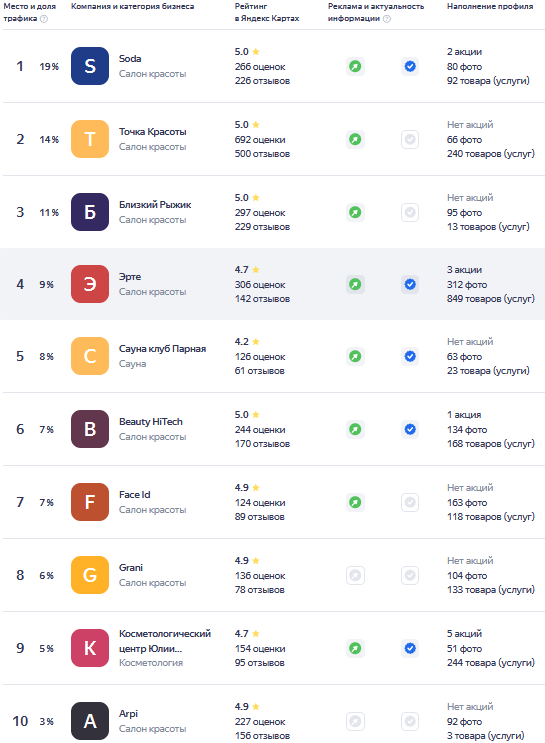Click the Близкий Рыжик company name
The height and width of the screenshot is (743, 545).
click(x=155, y=205)
